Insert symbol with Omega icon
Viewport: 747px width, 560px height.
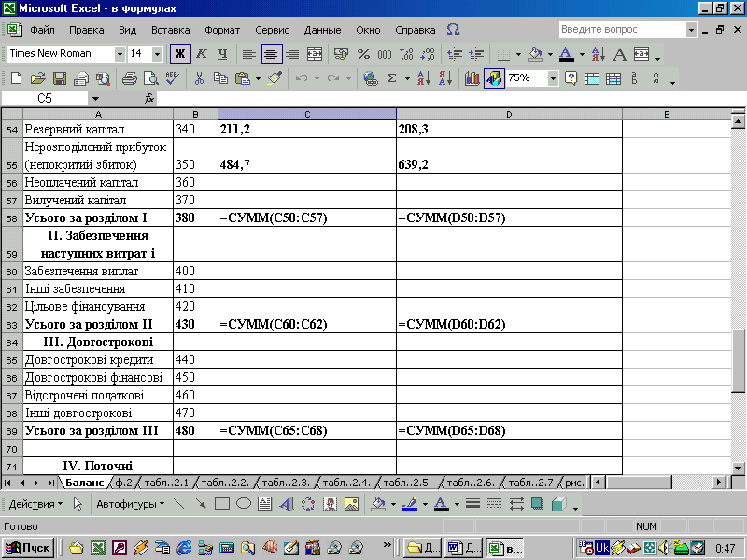(453, 30)
